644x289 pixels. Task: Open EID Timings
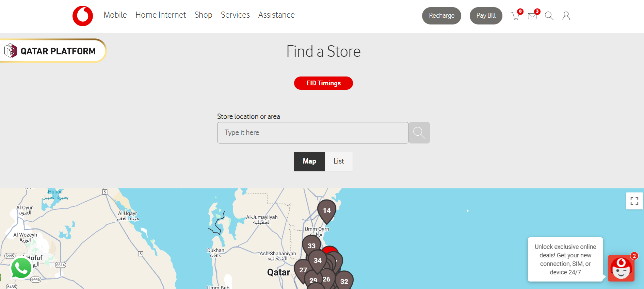point(323,83)
